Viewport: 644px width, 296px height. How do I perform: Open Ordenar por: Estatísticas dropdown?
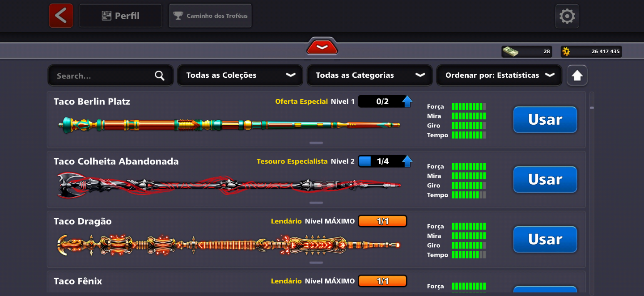pos(499,75)
